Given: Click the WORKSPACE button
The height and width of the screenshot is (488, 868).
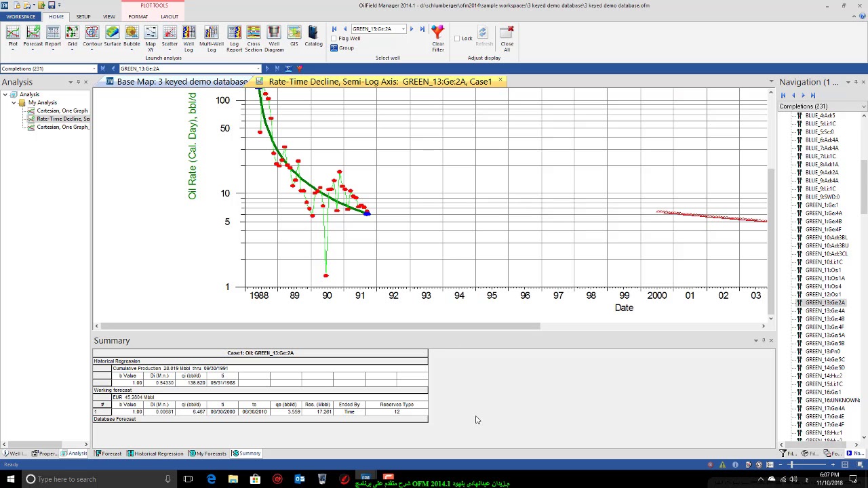Looking at the screenshot, I should [21, 16].
